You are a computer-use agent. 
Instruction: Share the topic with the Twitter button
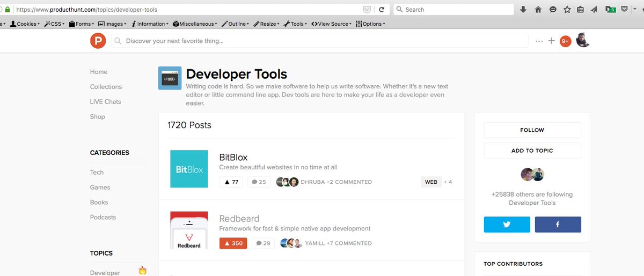point(507,225)
